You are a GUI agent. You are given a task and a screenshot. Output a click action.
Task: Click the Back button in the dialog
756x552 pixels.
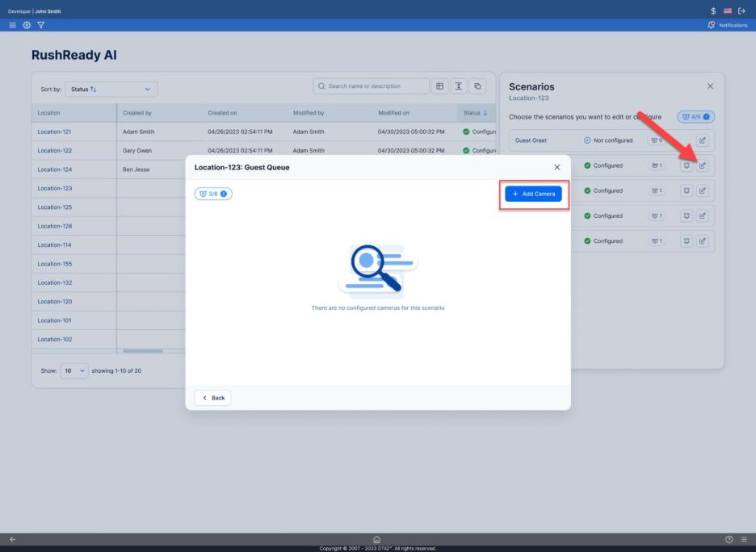pyautogui.click(x=212, y=398)
